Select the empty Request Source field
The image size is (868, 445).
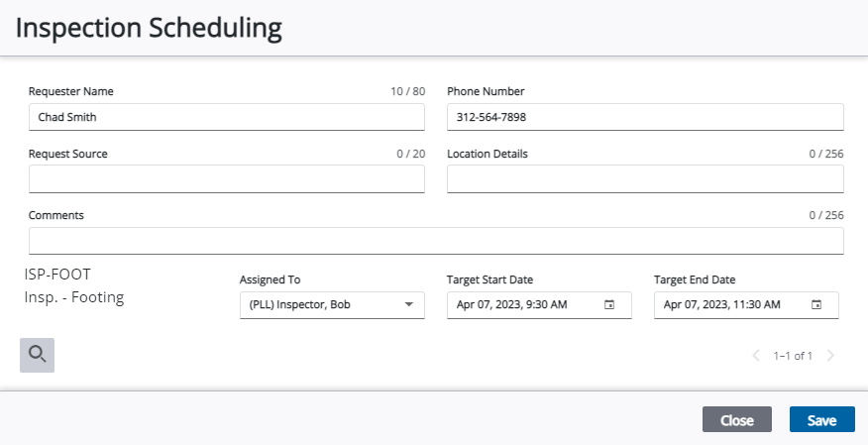(226, 179)
